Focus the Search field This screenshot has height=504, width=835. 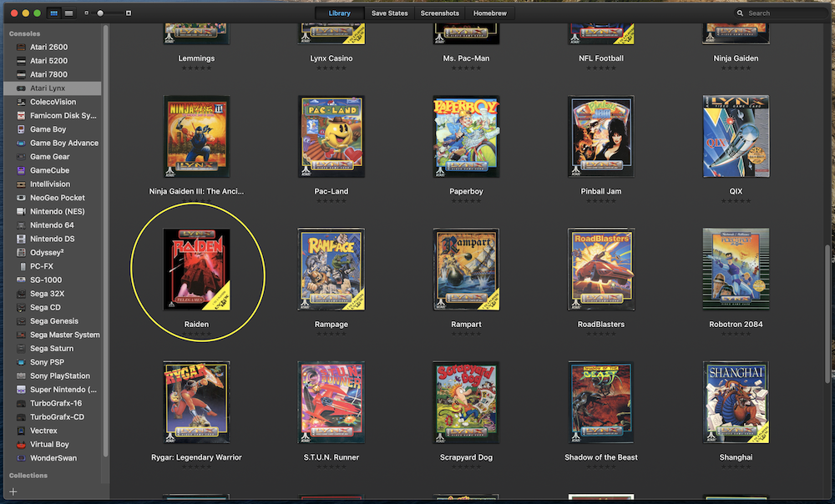click(x=781, y=13)
